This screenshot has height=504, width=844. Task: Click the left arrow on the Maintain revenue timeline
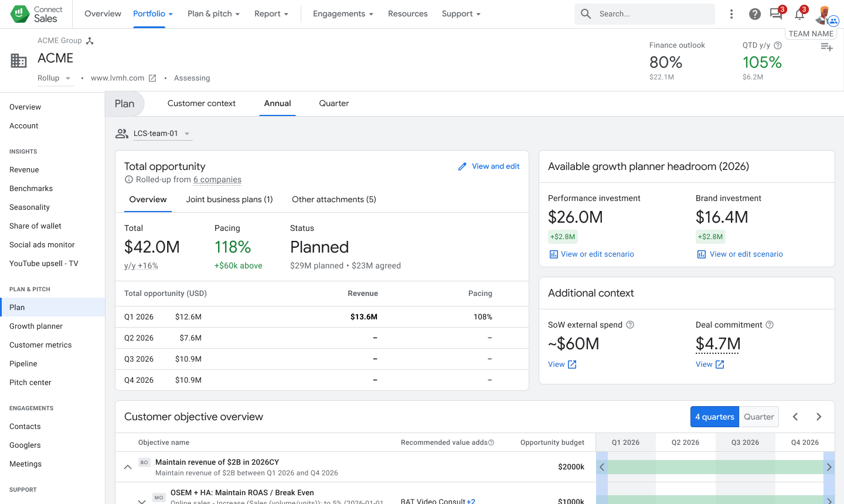602,467
